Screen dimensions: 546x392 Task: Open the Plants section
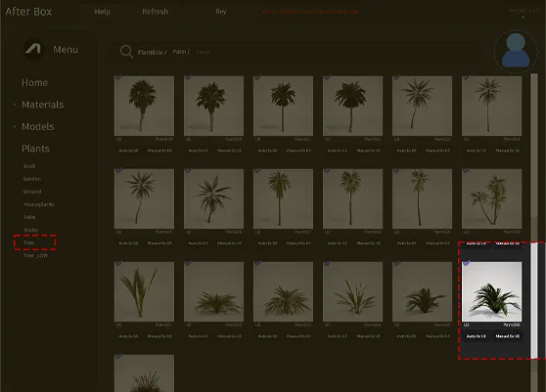(35, 149)
